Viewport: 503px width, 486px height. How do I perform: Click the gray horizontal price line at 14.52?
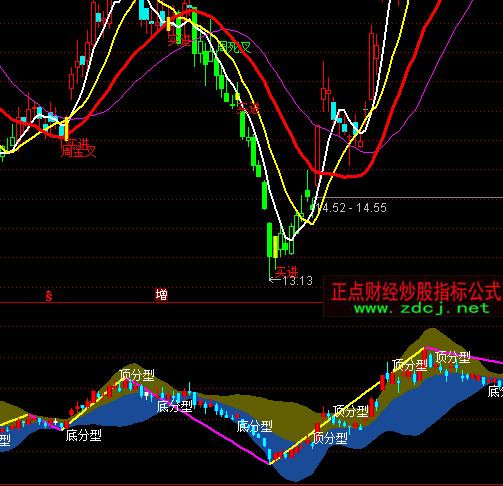pos(409,198)
